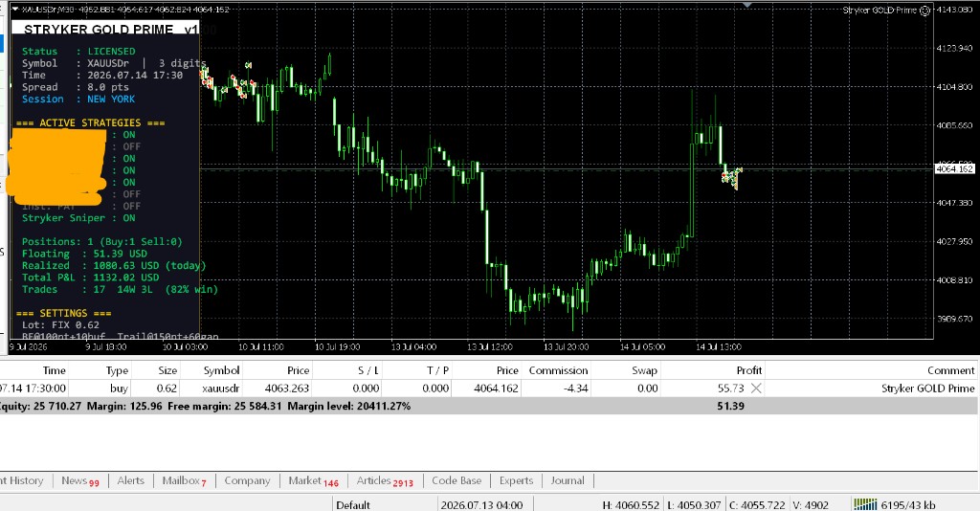980x511 pixels.
Task: Click the 'Equity: 25 710.27' summary text
Action: (x=40, y=406)
